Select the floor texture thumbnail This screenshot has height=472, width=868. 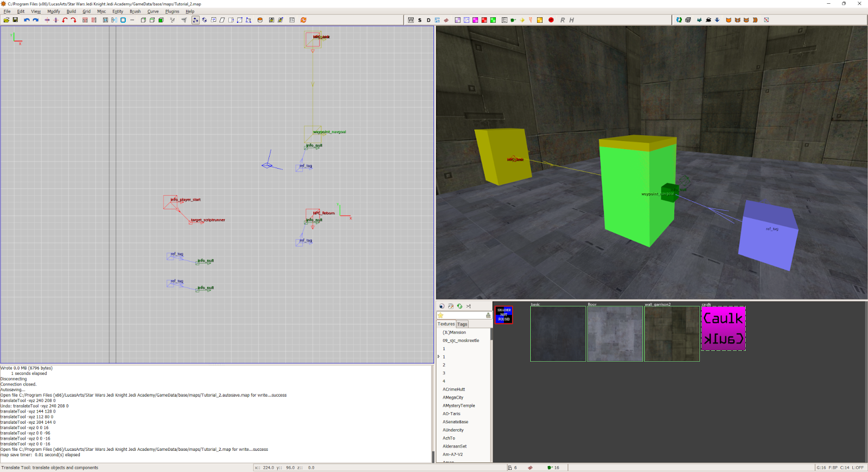pos(615,334)
